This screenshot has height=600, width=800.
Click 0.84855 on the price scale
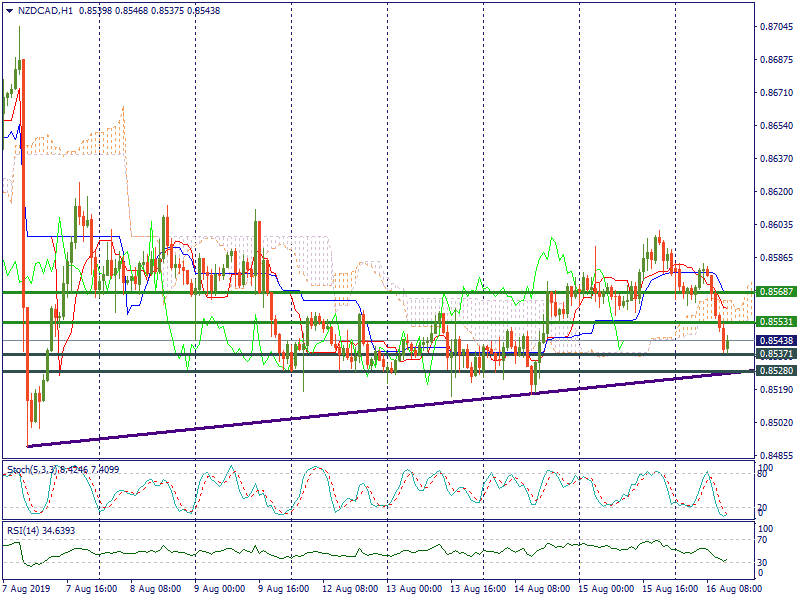click(x=775, y=455)
